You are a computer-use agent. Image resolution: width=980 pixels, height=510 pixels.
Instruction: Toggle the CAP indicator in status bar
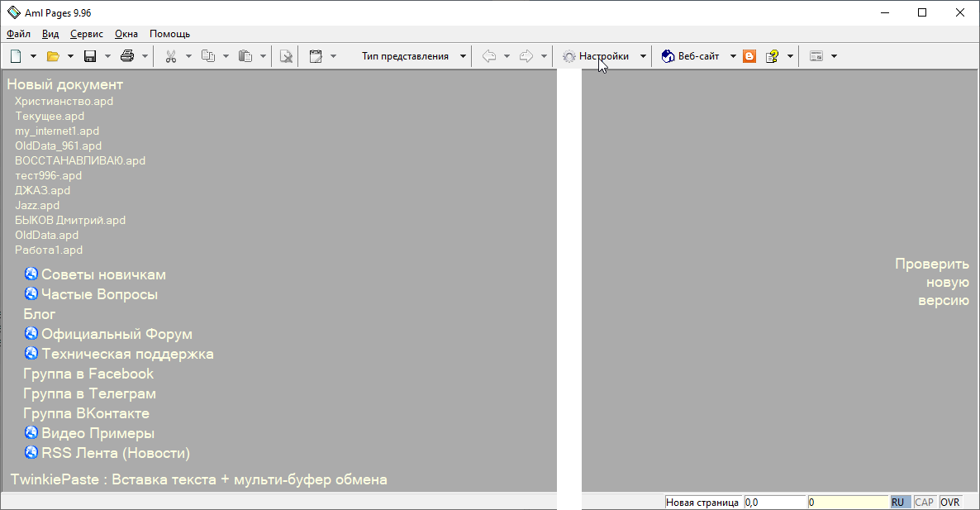pos(924,502)
